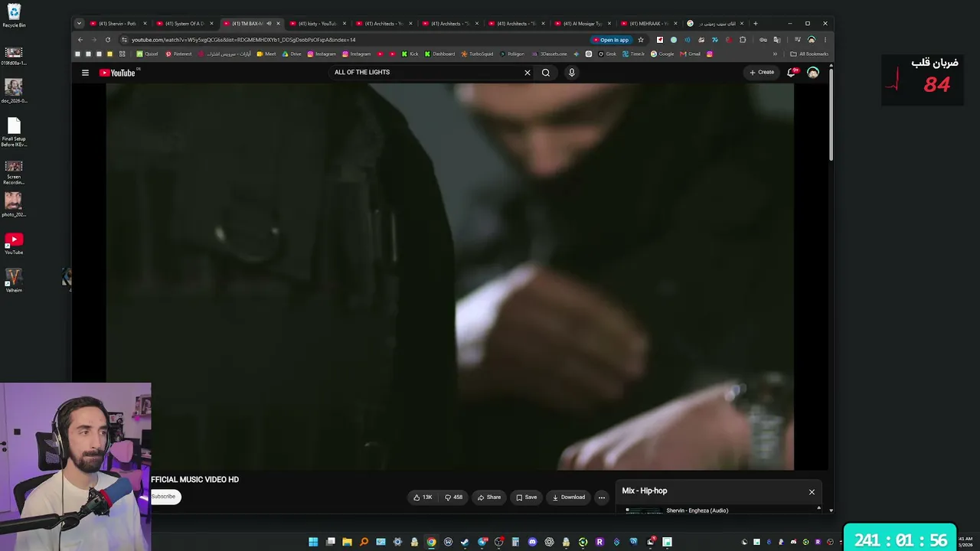This screenshot has width=980, height=551.
Task: Open YouTube desktop shortcut
Action: click(14, 244)
